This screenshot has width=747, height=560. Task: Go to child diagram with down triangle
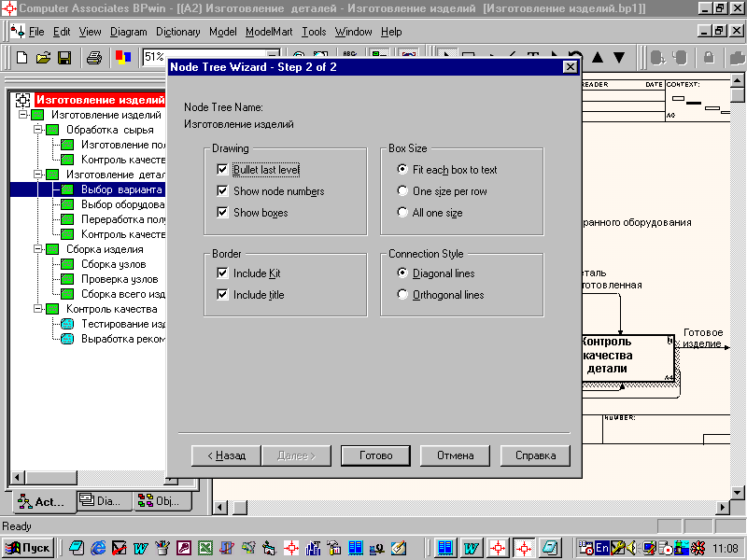(619, 58)
